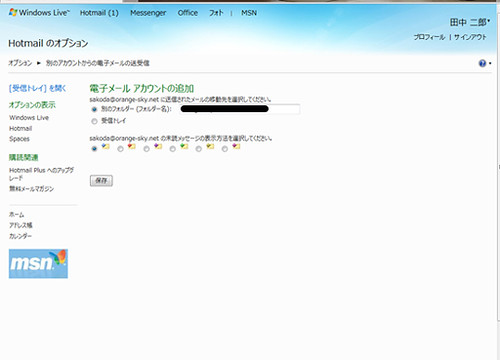Select radio button for magenta envelope

pos(225,149)
